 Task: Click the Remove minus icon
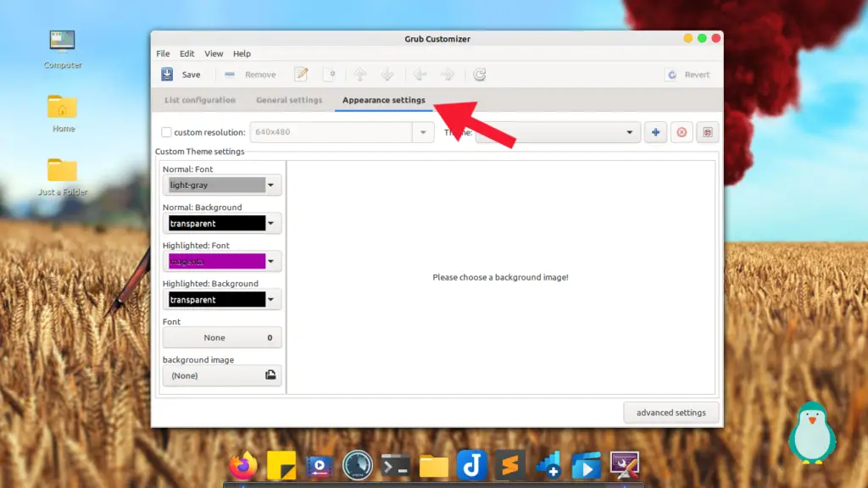[x=229, y=75]
